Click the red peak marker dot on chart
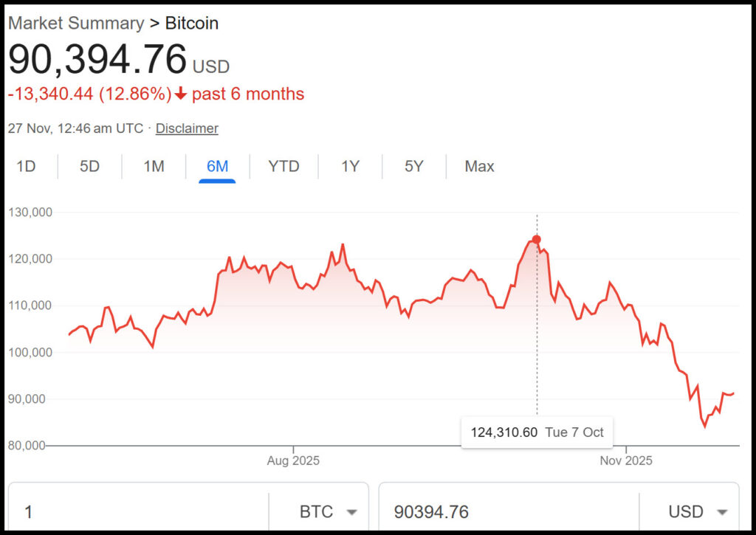756x535 pixels. click(x=537, y=239)
